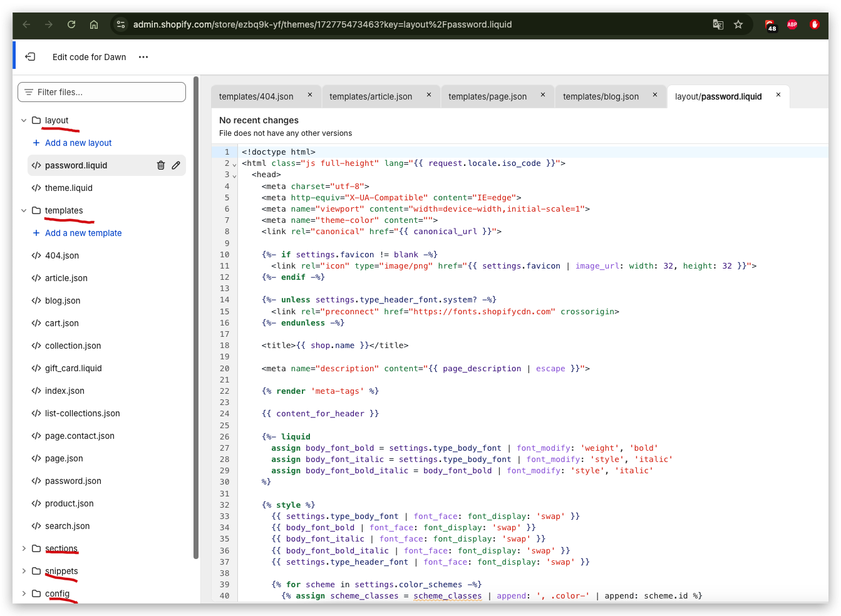Click Add a new template link
Screen dimensions: 841x616
click(x=83, y=233)
